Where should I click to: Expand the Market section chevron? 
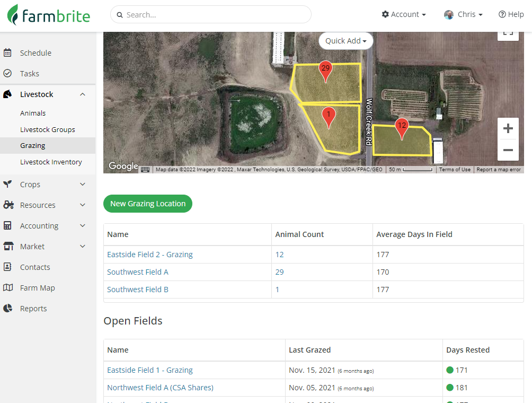pos(83,247)
